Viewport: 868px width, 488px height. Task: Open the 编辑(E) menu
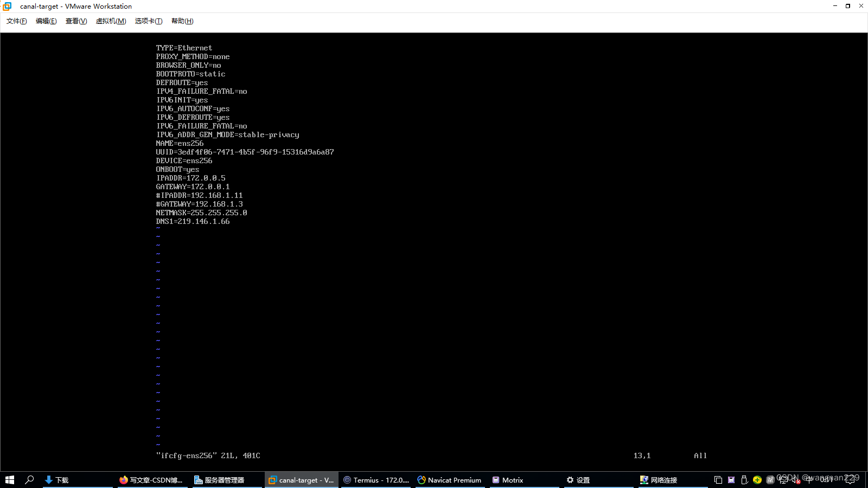46,21
